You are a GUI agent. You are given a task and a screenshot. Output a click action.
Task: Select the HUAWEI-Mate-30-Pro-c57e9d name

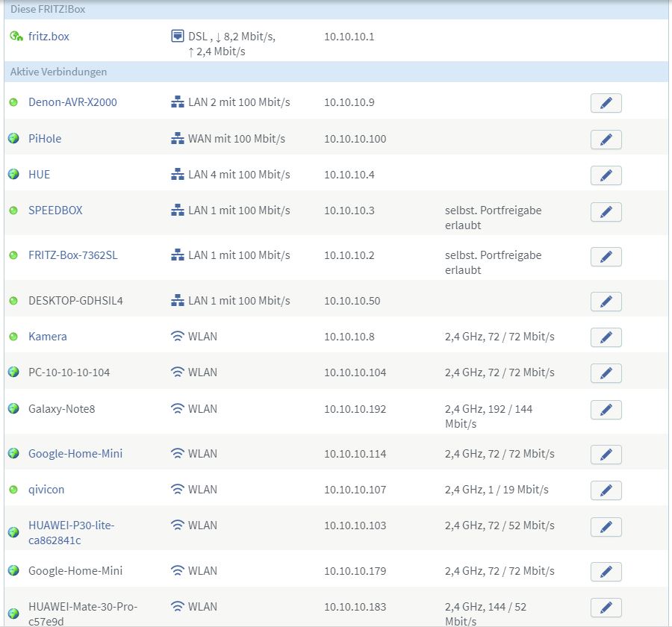pos(83,614)
